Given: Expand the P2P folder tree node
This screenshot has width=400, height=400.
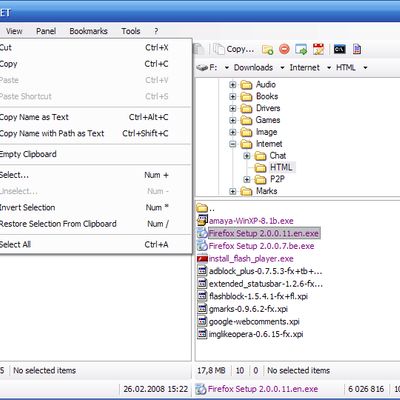Looking at the screenshot, I should (246, 180).
